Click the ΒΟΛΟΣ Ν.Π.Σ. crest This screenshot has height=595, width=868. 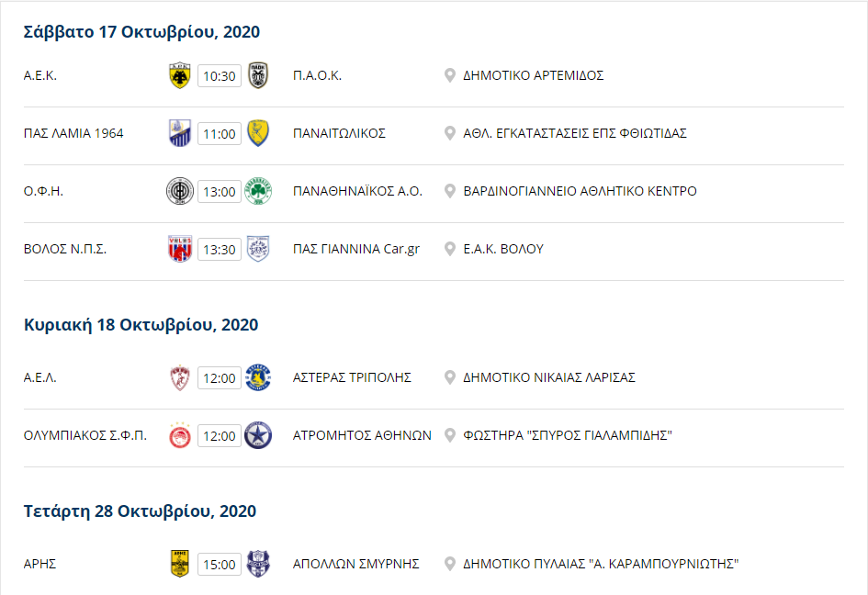(180, 249)
